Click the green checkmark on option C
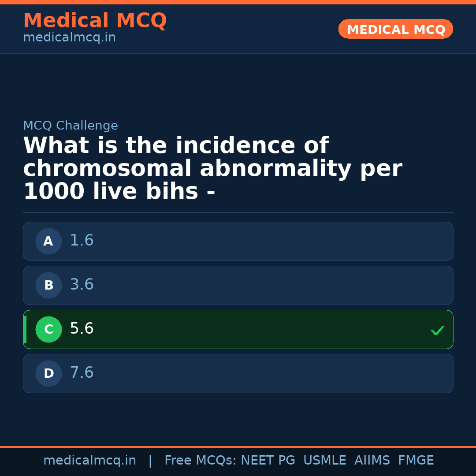This screenshot has width=476, height=476. tap(437, 330)
